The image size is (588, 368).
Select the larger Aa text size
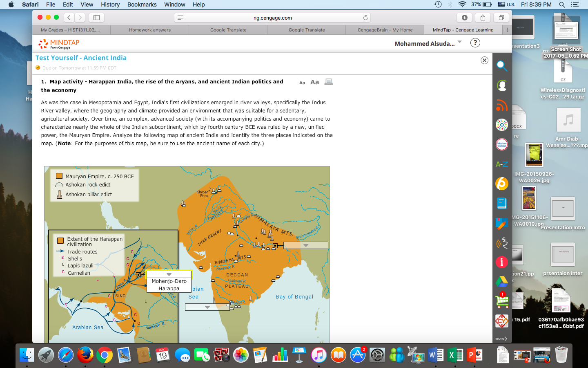pos(314,82)
